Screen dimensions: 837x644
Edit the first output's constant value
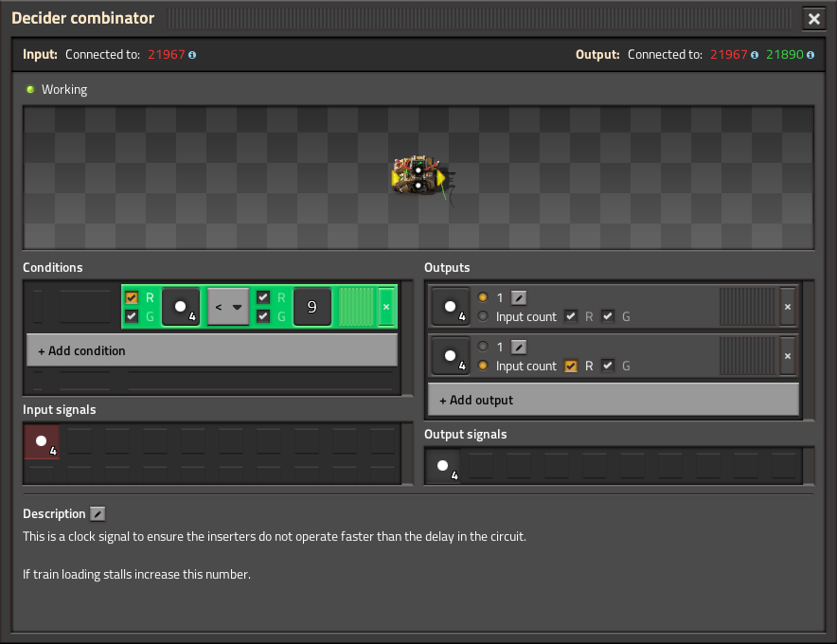coord(519,298)
